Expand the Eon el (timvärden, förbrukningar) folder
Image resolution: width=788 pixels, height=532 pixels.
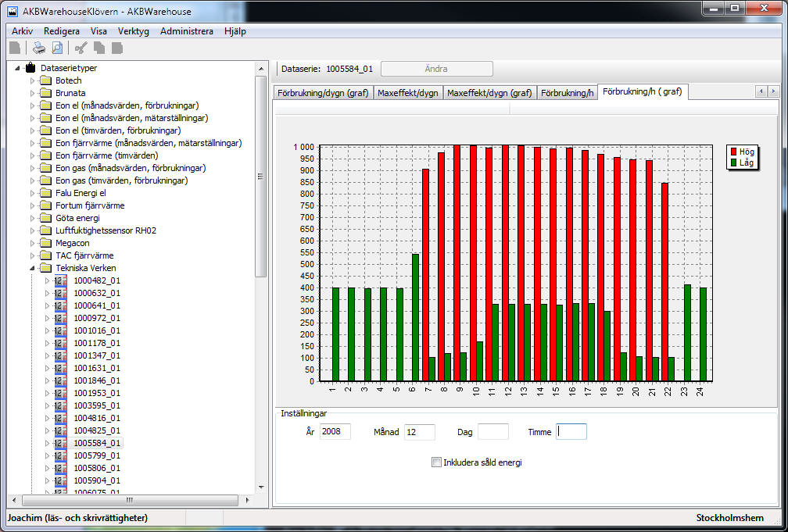32,130
